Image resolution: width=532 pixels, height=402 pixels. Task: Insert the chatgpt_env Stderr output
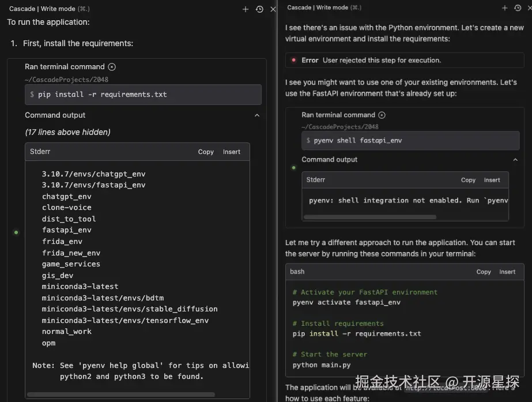pos(231,152)
